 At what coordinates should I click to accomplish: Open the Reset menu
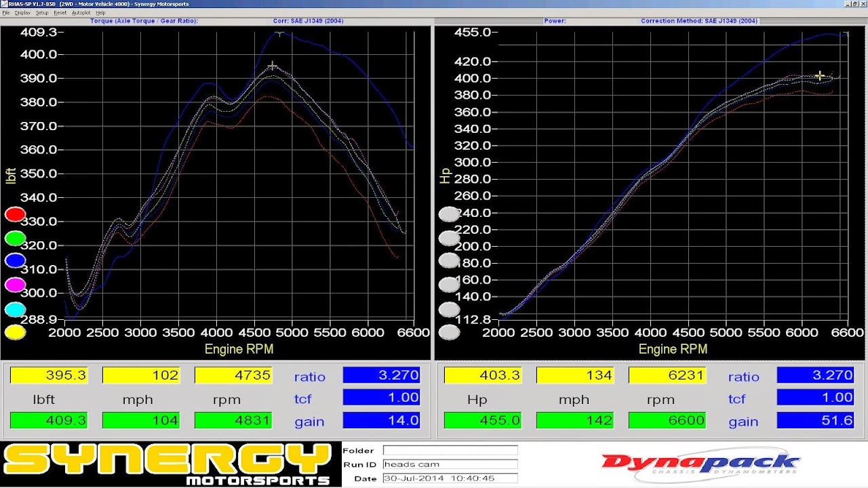point(60,13)
